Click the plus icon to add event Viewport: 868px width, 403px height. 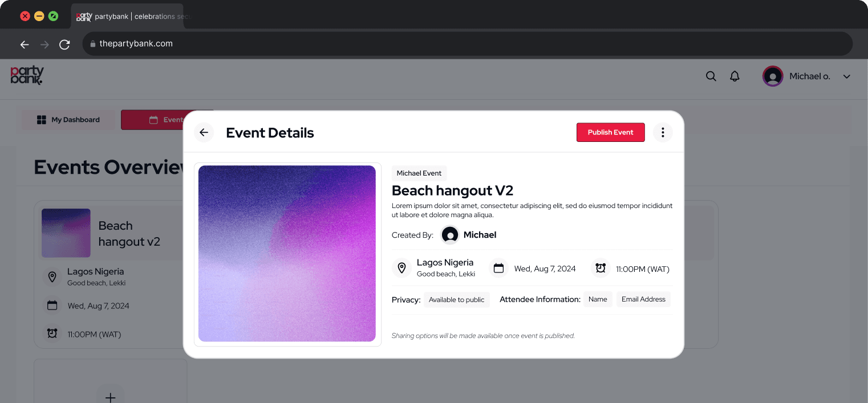(111, 397)
